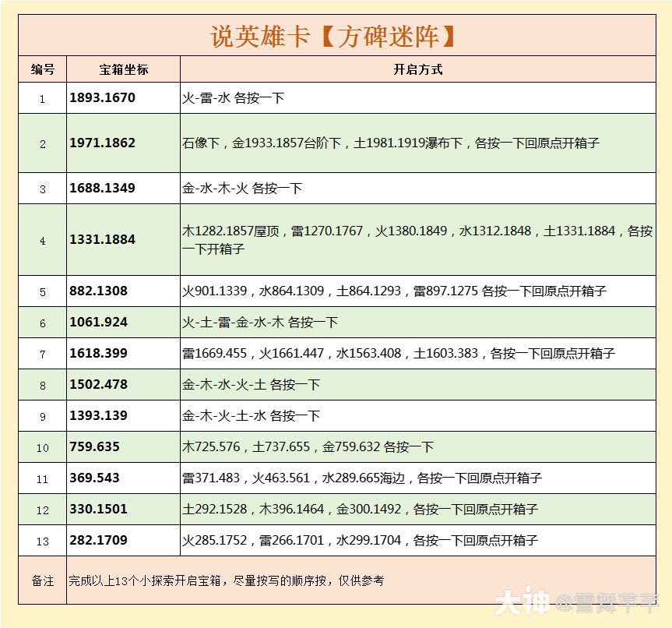Viewport: 672px width, 628px height.
Task: Select coordinate cell 369.543
Action: click(94, 478)
